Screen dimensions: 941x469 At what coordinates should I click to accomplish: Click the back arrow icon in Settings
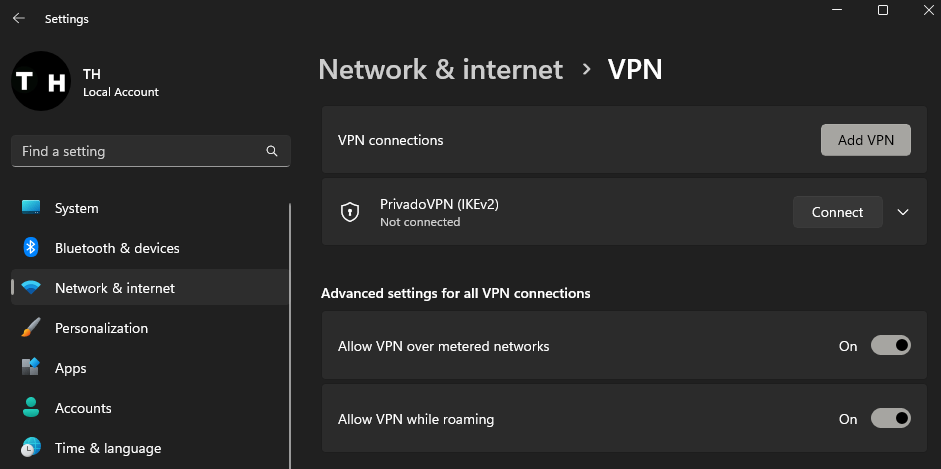[x=19, y=19]
